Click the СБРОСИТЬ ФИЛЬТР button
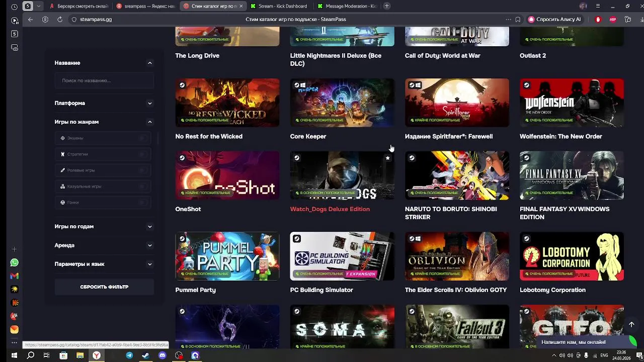 tap(104, 287)
